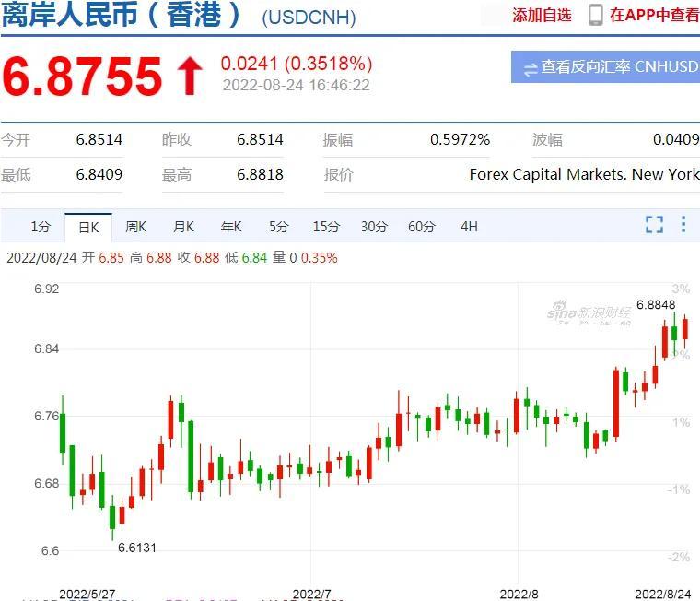The height and width of the screenshot is (601, 700).
Task: Click the 0.35% change in chart info line
Action: (x=320, y=258)
